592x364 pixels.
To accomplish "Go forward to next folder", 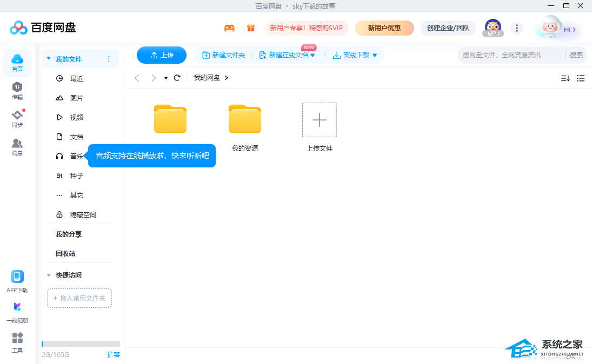I will tap(154, 78).
